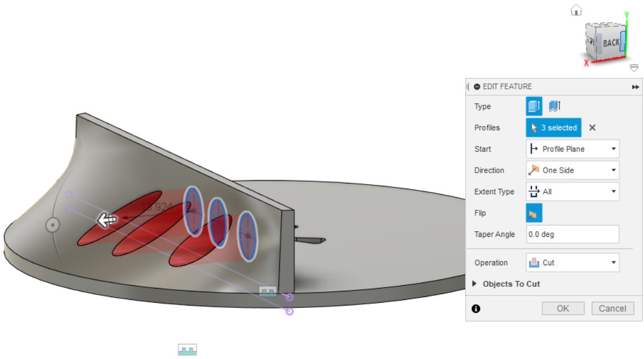Click the Home view icon
Screen dimensions: 644x359
[x=576, y=10]
